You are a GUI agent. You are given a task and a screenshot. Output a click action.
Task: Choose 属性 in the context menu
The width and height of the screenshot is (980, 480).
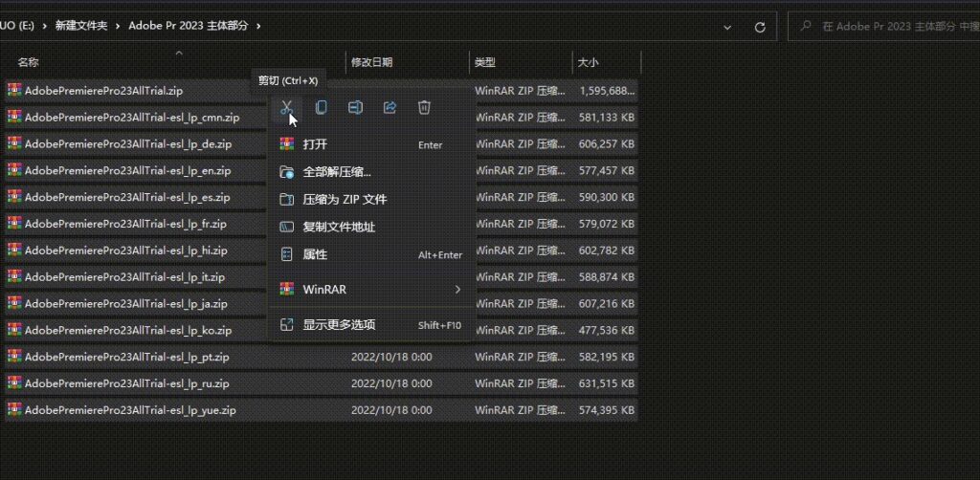tap(371, 254)
